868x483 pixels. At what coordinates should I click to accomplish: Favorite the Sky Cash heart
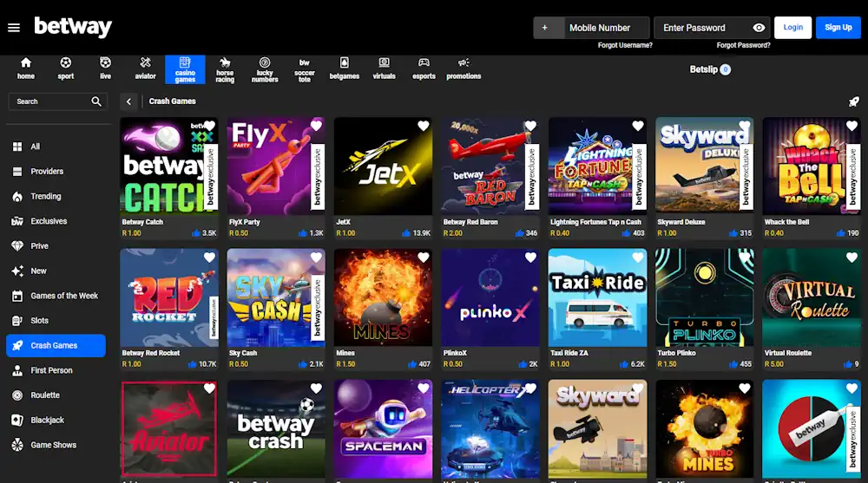[x=316, y=258]
